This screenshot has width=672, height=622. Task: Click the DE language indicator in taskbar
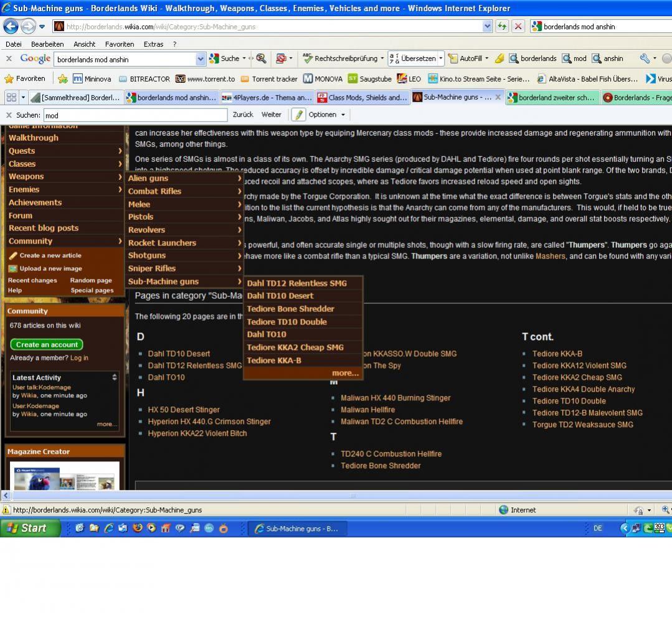pos(597,528)
